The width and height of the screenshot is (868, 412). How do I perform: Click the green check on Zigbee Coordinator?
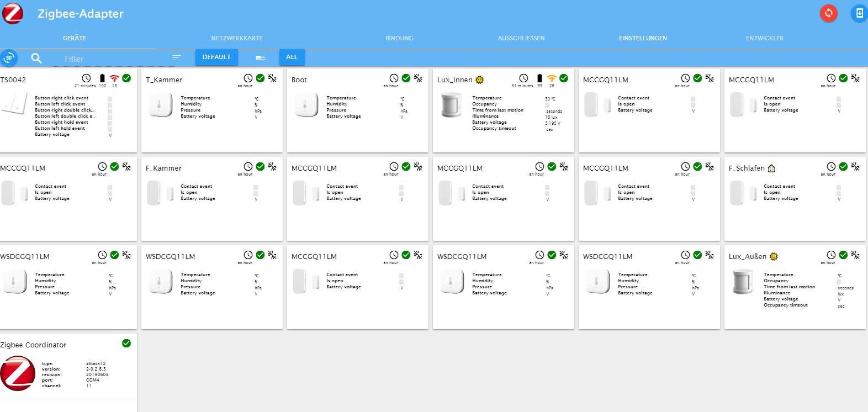pos(126,344)
